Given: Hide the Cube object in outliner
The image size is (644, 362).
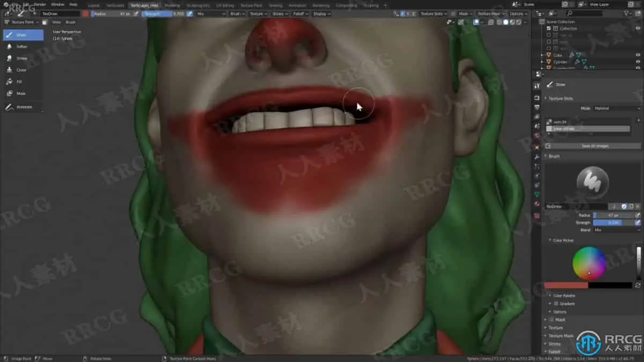Looking at the screenshot, I should click(x=638, y=55).
